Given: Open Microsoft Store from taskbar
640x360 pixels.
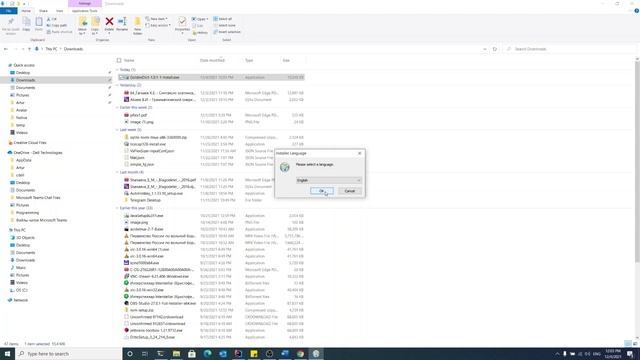Looking at the screenshot, I should point(192,354).
